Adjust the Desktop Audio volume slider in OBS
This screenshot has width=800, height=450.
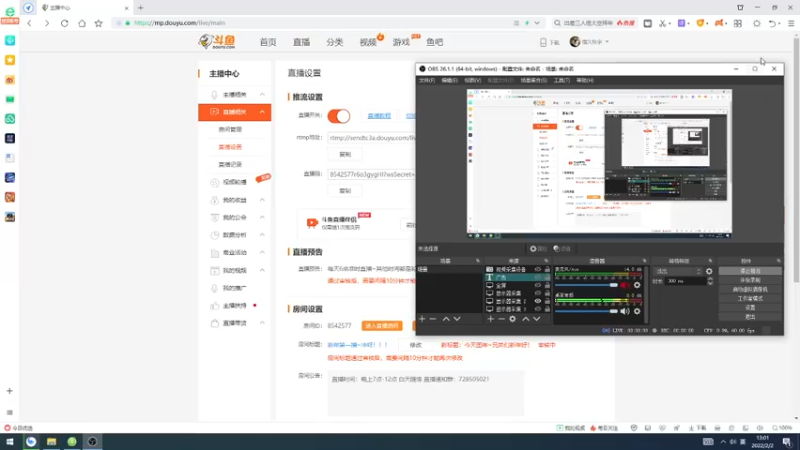[586, 311]
